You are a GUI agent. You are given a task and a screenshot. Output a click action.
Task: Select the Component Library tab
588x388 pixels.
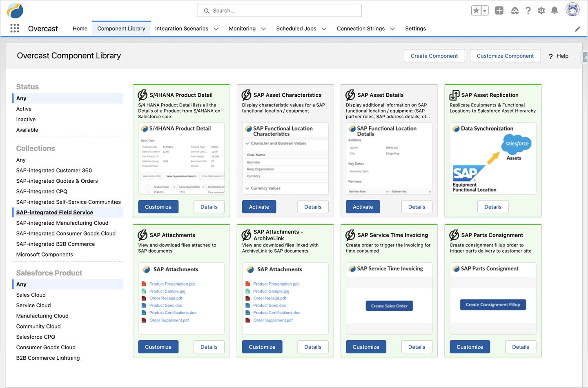121,29
